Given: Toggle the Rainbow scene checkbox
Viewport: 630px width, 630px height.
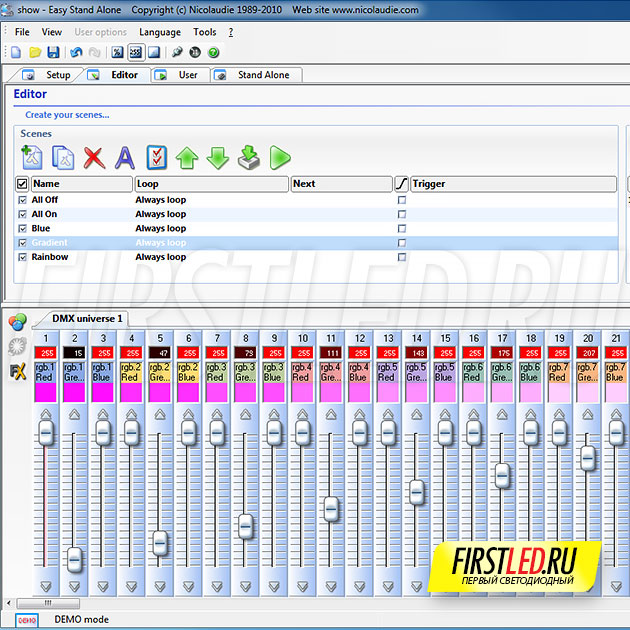Looking at the screenshot, I should point(22,257).
